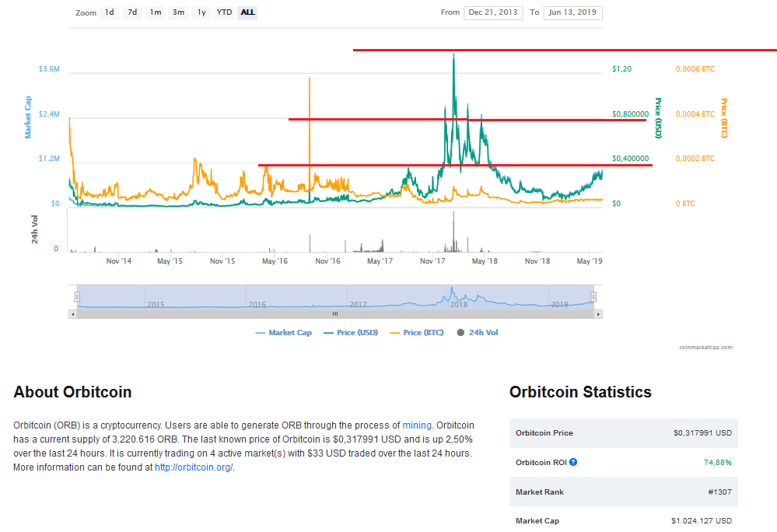The image size is (777, 532).
Task: Edit the To date field
Action: tap(572, 12)
